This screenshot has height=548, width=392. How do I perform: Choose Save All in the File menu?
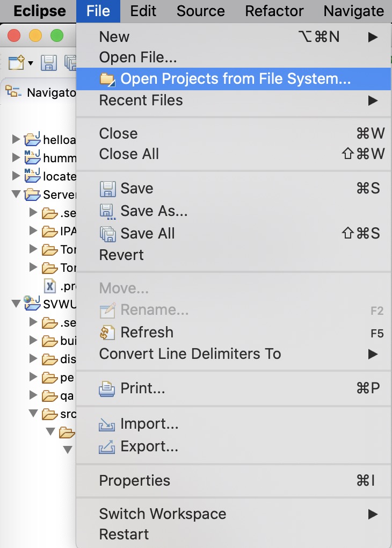click(234, 234)
